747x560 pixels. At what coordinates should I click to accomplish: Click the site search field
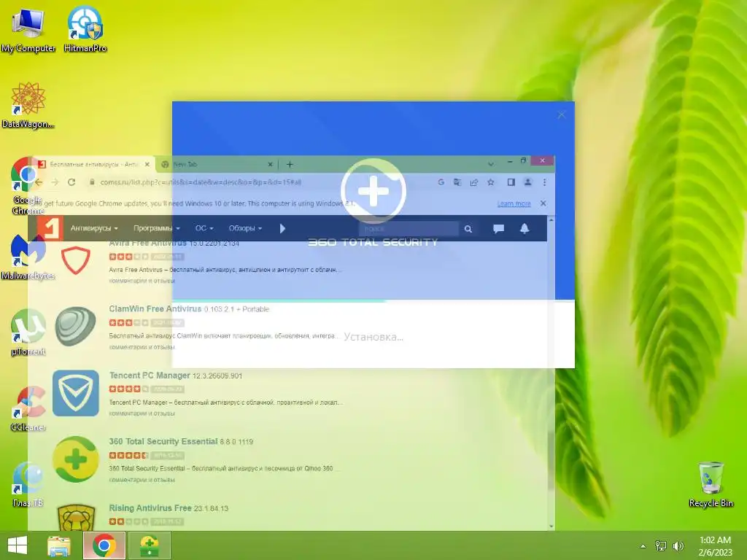tap(409, 228)
